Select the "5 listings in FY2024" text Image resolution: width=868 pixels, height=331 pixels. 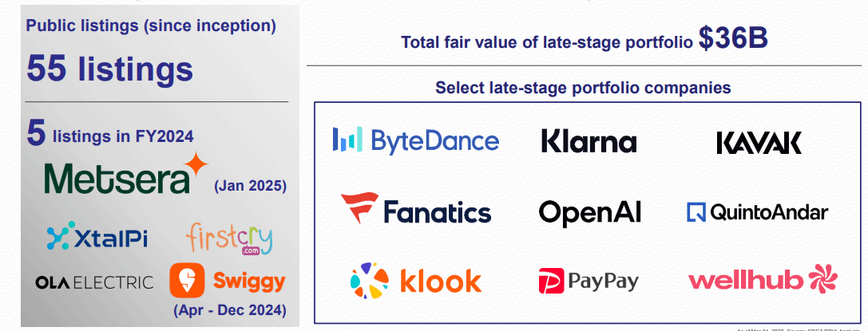109,135
